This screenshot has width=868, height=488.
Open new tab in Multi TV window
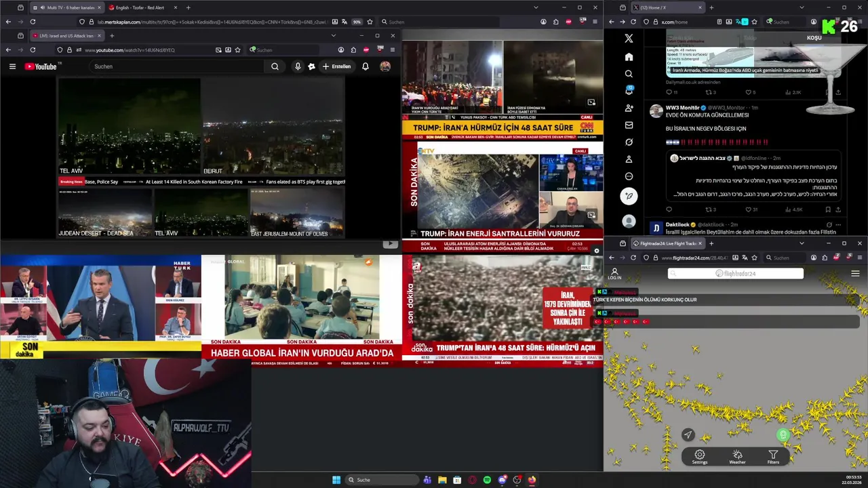(x=189, y=7)
